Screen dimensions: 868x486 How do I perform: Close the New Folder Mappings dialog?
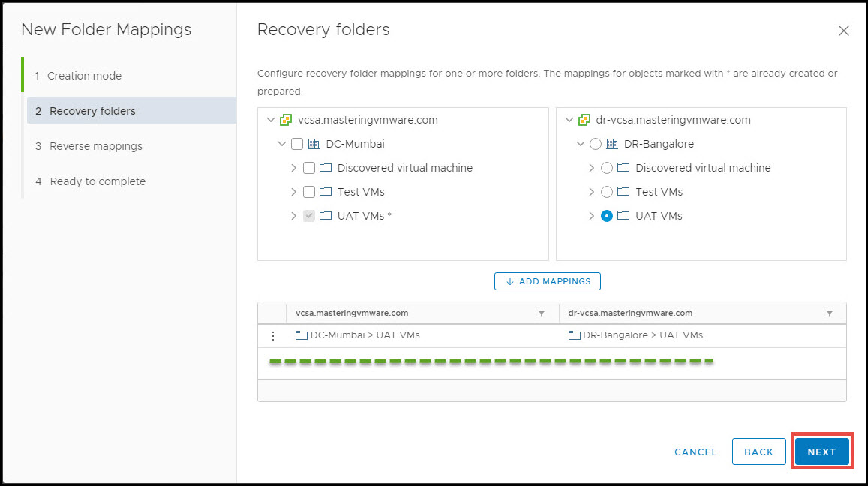click(844, 31)
